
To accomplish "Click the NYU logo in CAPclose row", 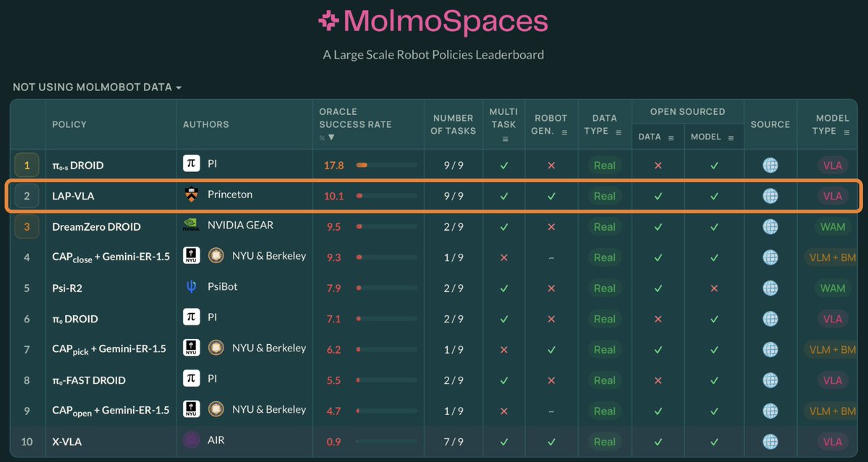I will tap(192, 256).
